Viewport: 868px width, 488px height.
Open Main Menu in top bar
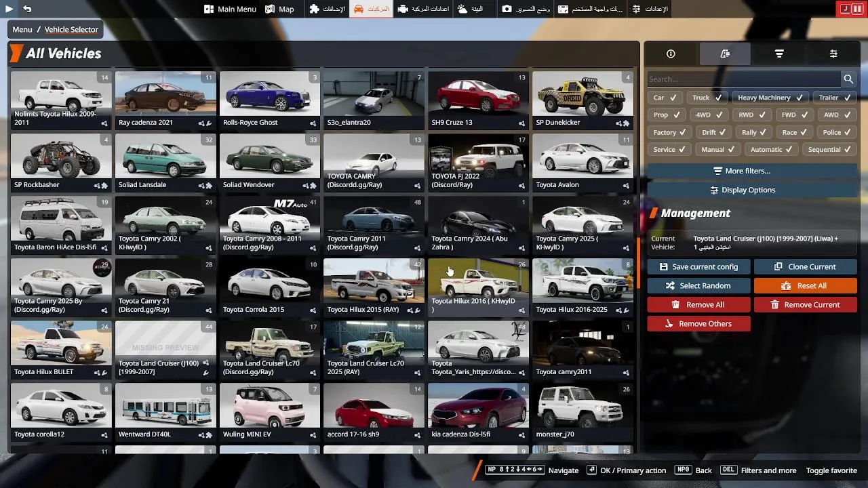(x=229, y=9)
